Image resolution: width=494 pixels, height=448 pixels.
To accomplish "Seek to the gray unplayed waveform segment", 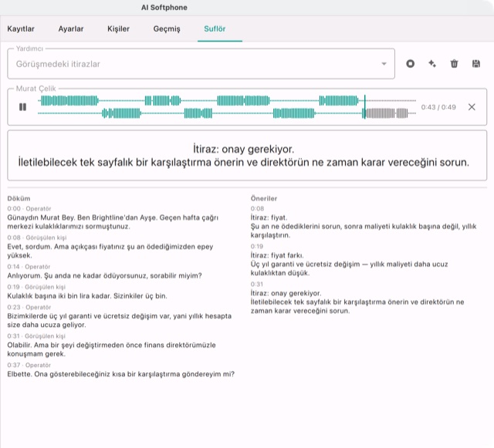I will [x=387, y=113].
